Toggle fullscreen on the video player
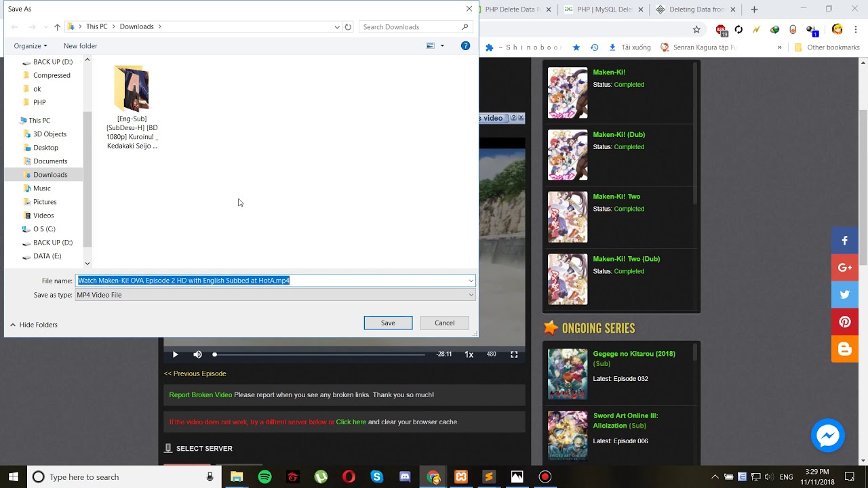Viewport: 868px width, 488px height. [514, 354]
